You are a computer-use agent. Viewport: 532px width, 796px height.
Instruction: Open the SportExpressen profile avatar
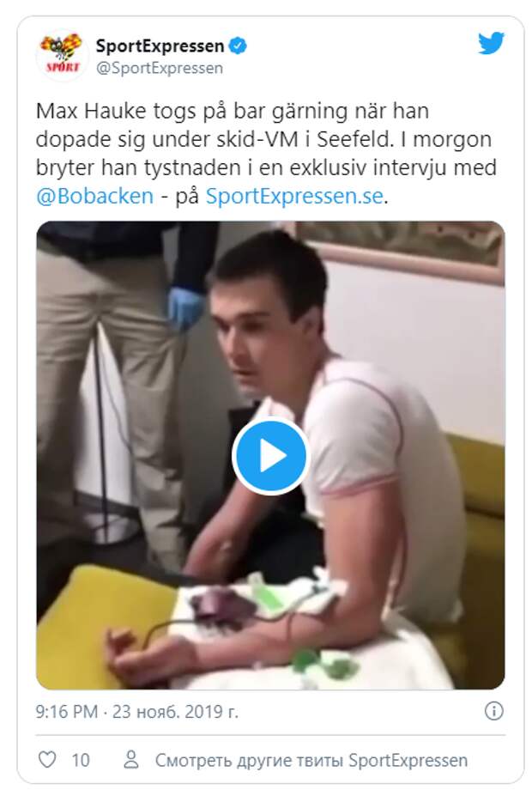click(62, 54)
